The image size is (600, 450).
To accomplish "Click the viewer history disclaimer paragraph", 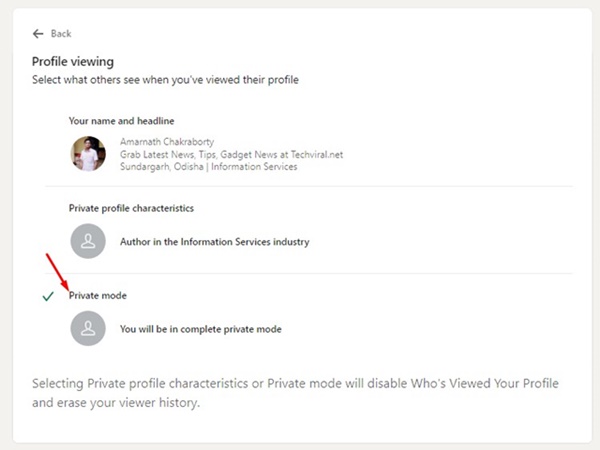I will pyautogui.click(x=295, y=393).
